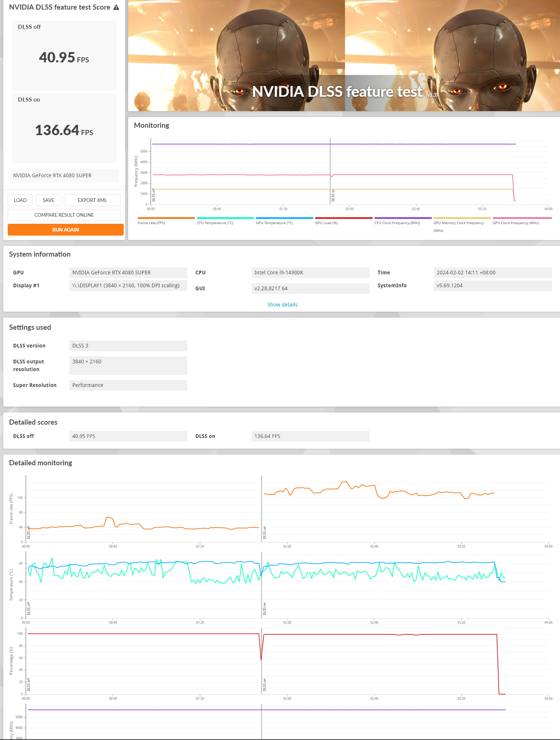
Task: Toggle CPU Clock Frequency legend entry
Action: pyautogui.click(x=403, y=221)
